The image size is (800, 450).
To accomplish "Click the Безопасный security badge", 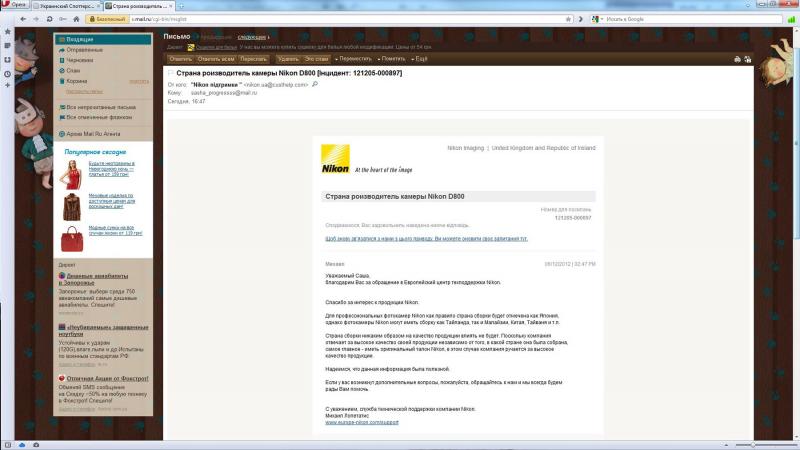I will [x=107, y=19].
